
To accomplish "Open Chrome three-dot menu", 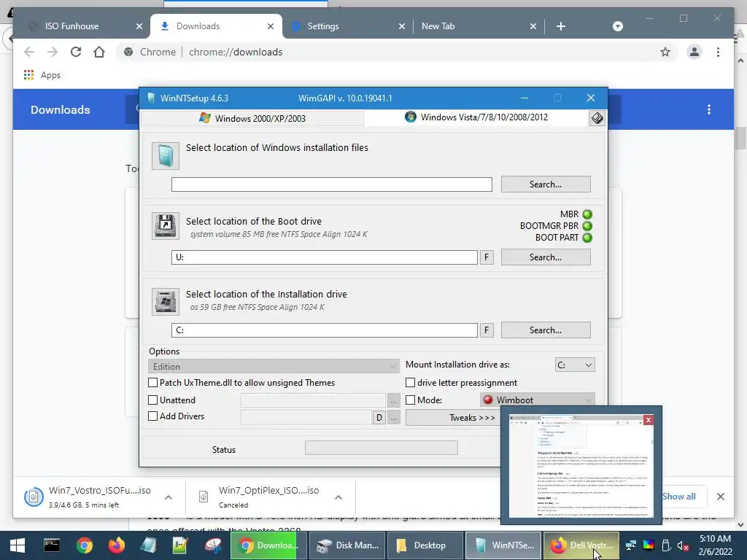I will click(x=718, y=52).
